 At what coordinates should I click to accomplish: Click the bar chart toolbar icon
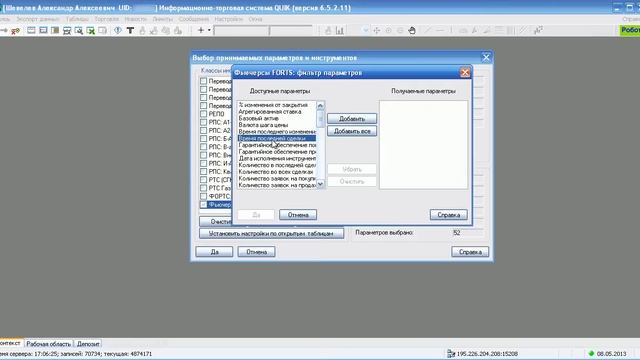[x=340, y=31]
